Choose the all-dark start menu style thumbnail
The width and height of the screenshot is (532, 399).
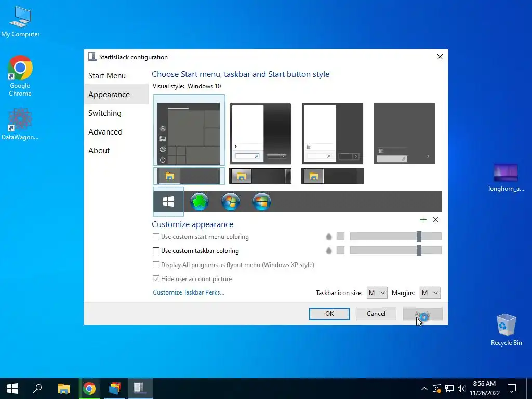pos(404,134)
